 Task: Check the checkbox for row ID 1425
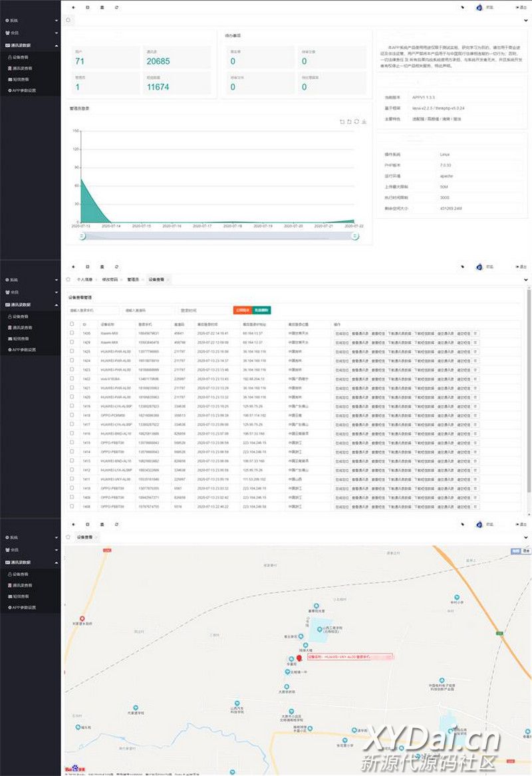(x=72, y=351)
